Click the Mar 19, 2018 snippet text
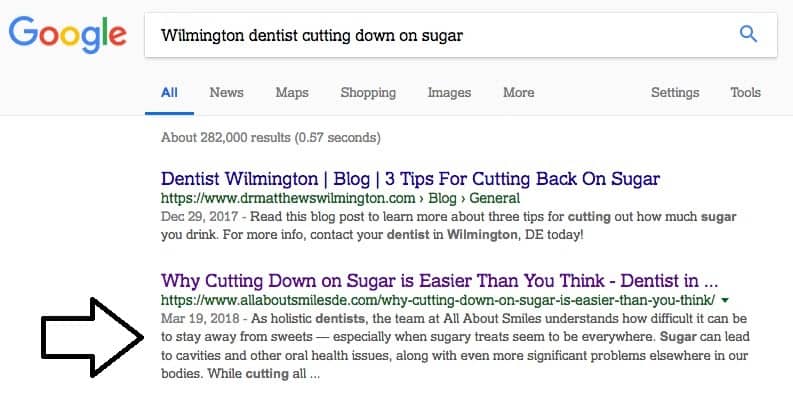The image size is (793, 405). [455, 346]
